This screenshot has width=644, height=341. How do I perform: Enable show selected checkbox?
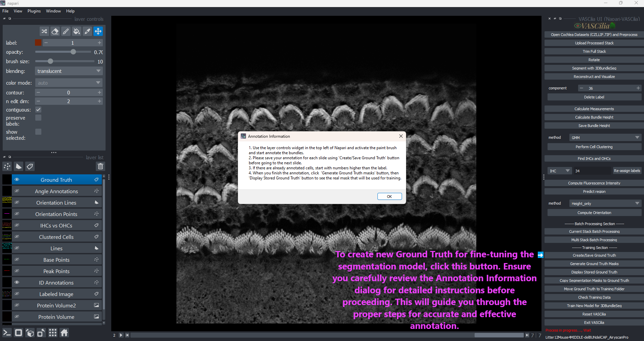point(38,132)
